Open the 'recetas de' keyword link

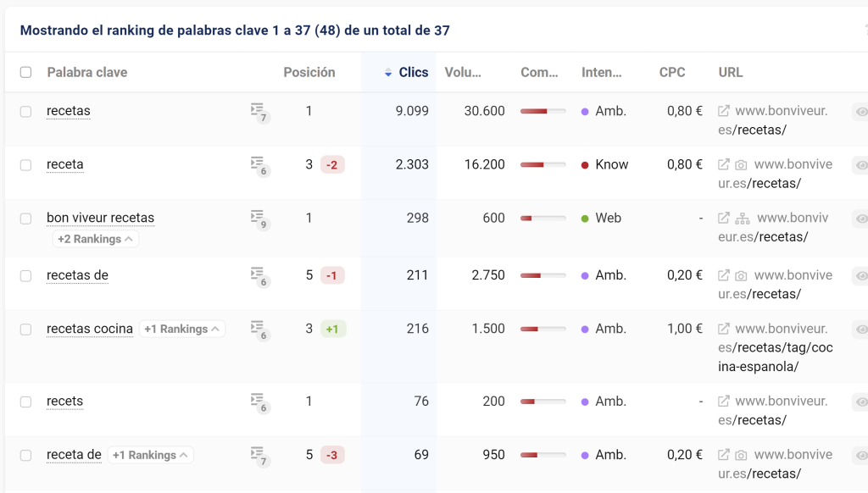tap(77, 275)
